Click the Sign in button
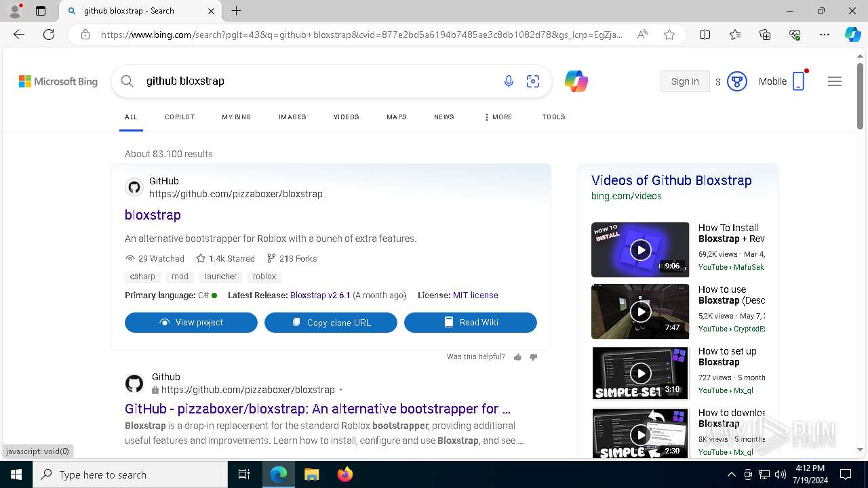868x488 pixels. coord(685,81)
